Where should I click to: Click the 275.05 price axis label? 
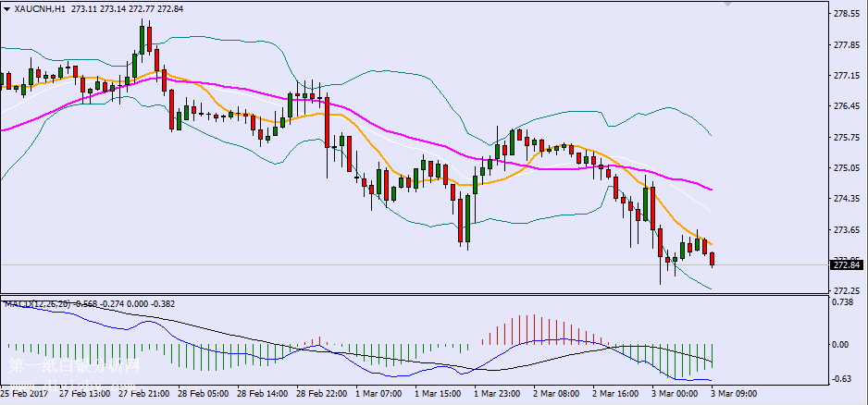845,168
